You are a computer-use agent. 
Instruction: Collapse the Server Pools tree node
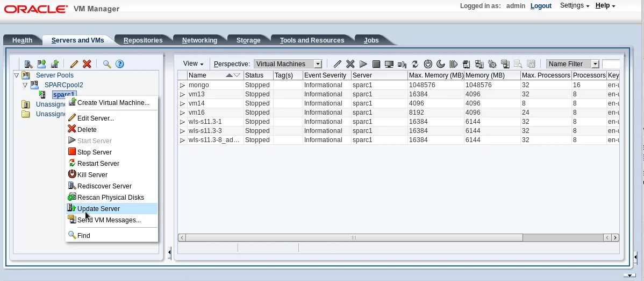tap(17, 75)
